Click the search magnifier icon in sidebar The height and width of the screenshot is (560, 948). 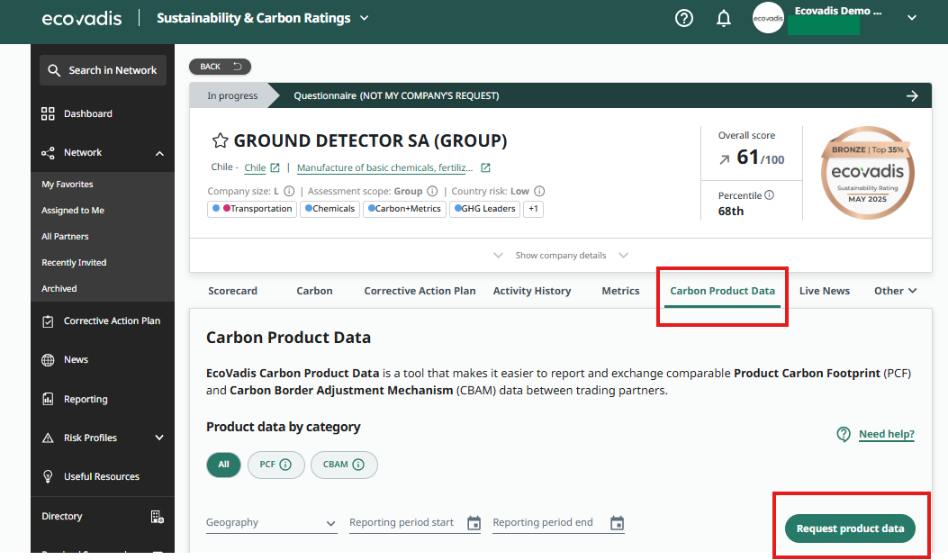click(54, 70)
